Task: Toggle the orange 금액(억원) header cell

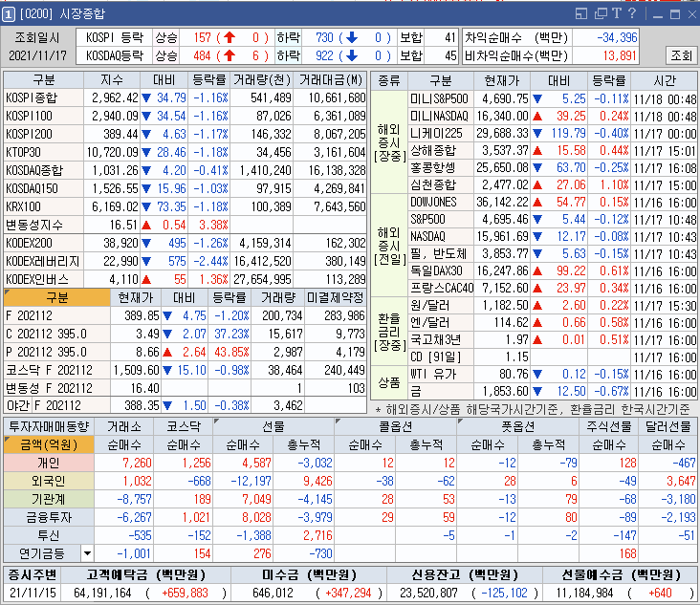Action: click(x=49, y=444)
